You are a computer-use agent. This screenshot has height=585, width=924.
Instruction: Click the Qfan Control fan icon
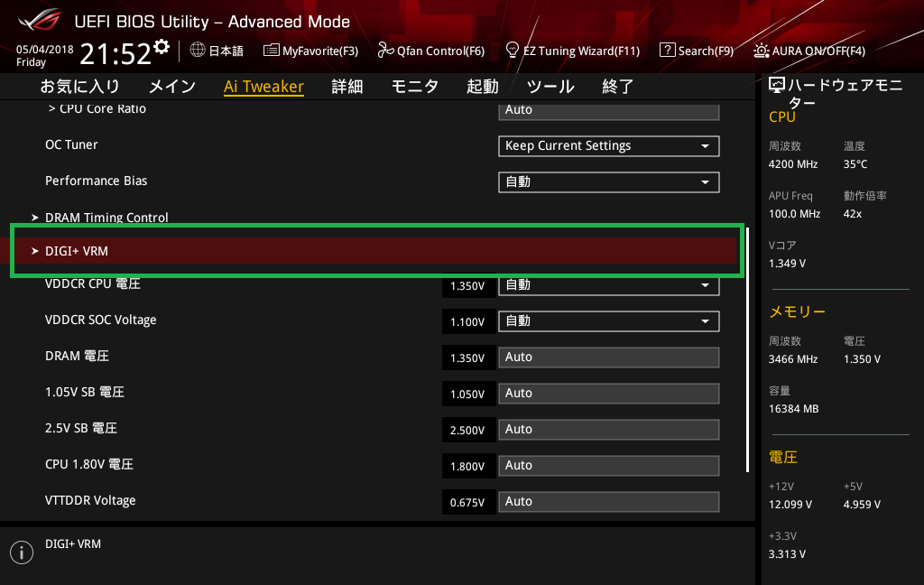(385, 51)
